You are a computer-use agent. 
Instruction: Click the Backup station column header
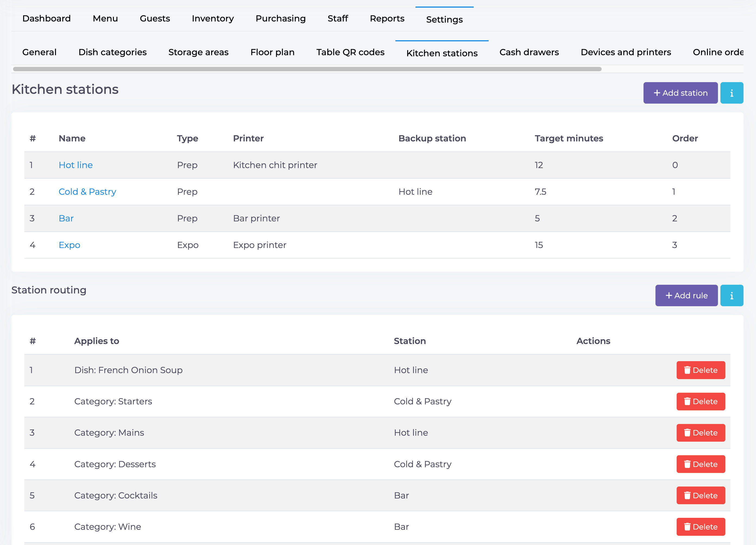pyautogui.click(x=432, y=138)
